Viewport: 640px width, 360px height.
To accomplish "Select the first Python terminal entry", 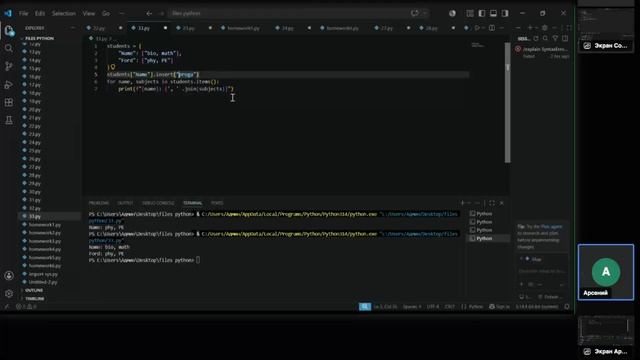I will pyautogui.click(x=488, y=213).
